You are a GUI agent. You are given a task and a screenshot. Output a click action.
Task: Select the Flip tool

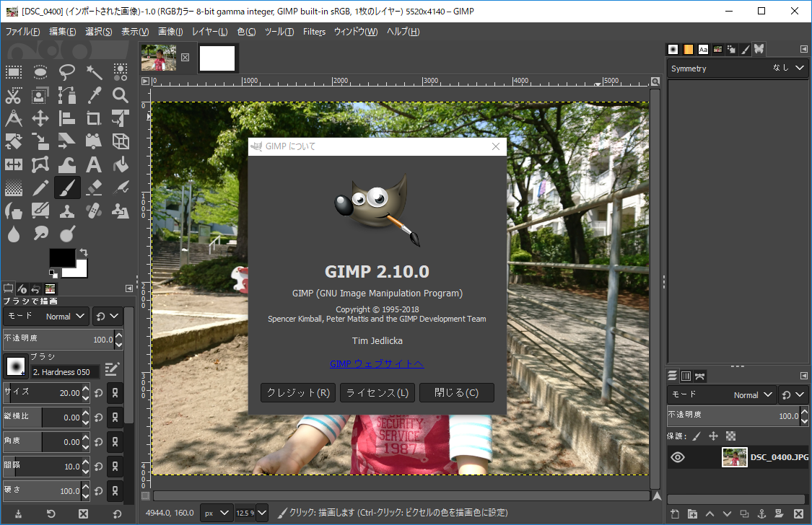pos(14,165)
